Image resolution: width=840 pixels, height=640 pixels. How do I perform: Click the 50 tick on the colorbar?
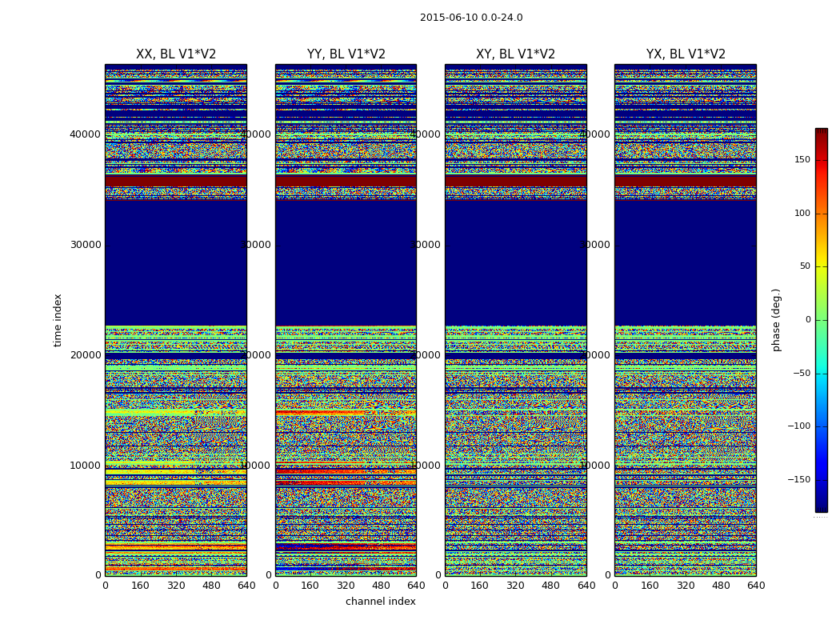coord(805,266)
